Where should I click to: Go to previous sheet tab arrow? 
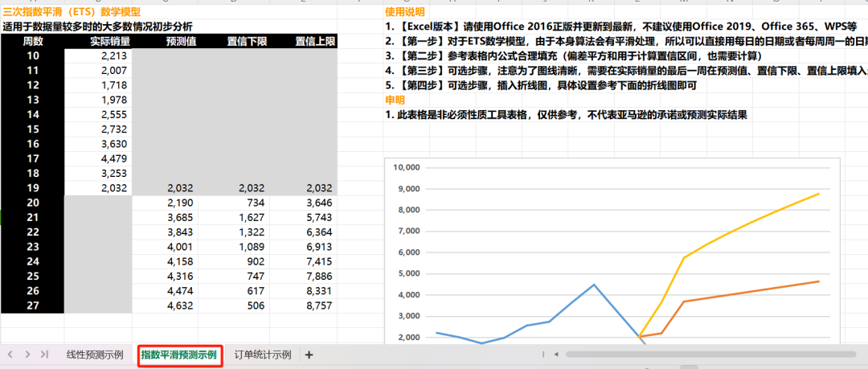[10, 354]
